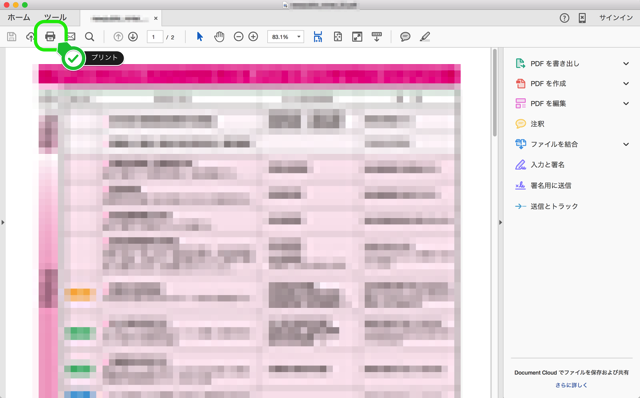Click the Print icon

(50, 37)
